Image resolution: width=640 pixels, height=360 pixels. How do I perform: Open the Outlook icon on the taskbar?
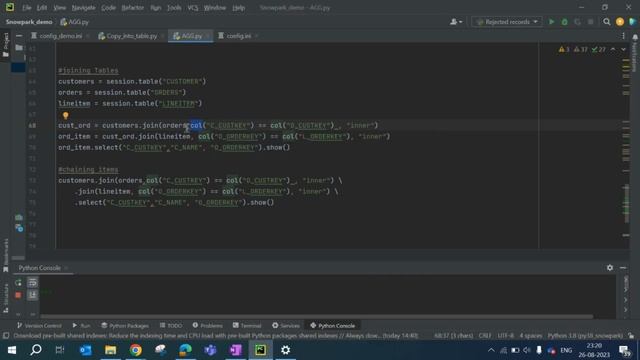click(x=86, y=350)
